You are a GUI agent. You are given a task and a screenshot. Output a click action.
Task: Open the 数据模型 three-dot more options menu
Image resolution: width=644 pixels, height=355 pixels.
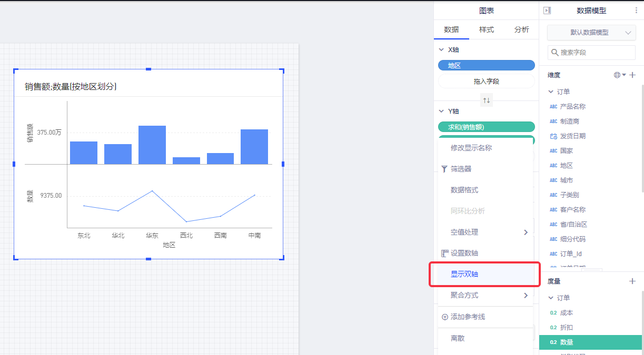636,11
